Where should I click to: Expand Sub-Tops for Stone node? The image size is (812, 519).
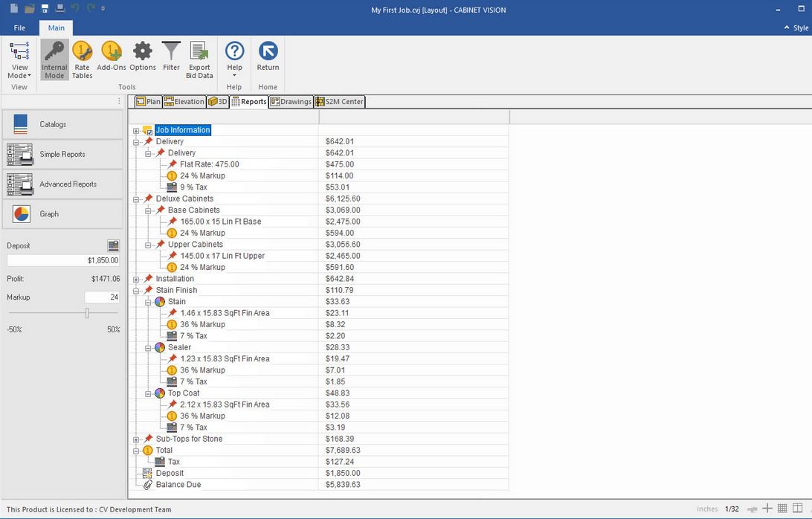pos(137,439)
